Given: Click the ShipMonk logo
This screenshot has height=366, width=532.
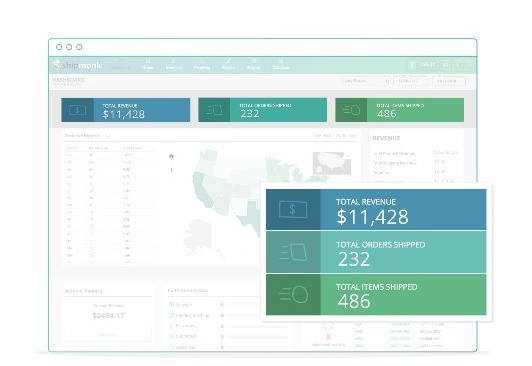Looking at the screenshot, I should [77, 65].
